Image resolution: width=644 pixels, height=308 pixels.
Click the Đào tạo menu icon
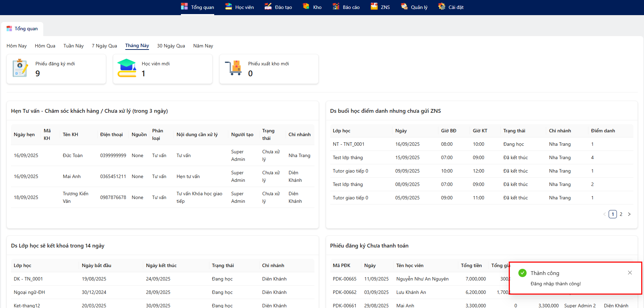click(x=268, y=7)
